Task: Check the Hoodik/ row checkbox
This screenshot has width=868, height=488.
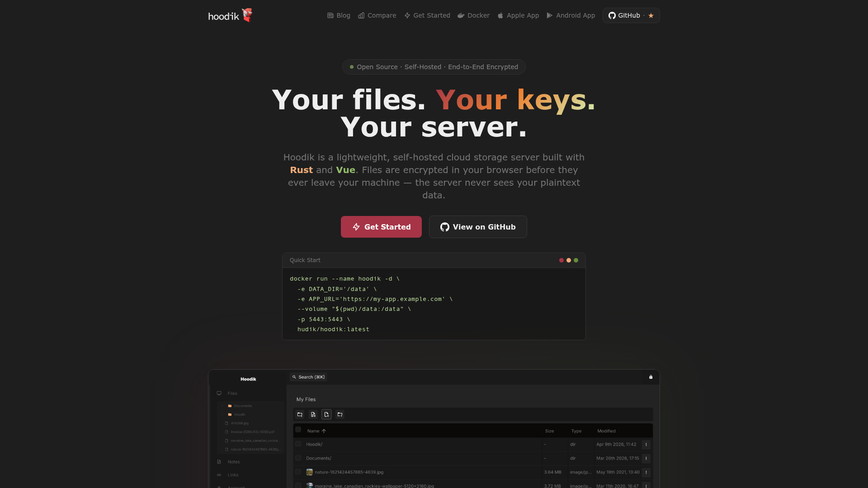Action: click(298, 444)
